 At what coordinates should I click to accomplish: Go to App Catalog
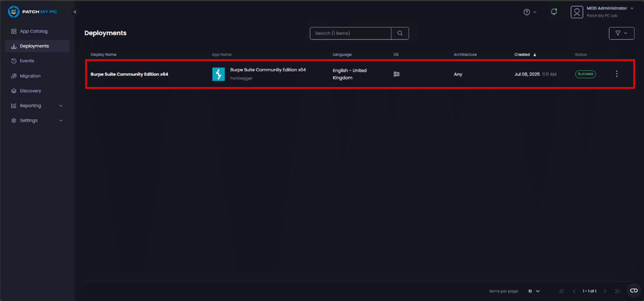(34, 31)
